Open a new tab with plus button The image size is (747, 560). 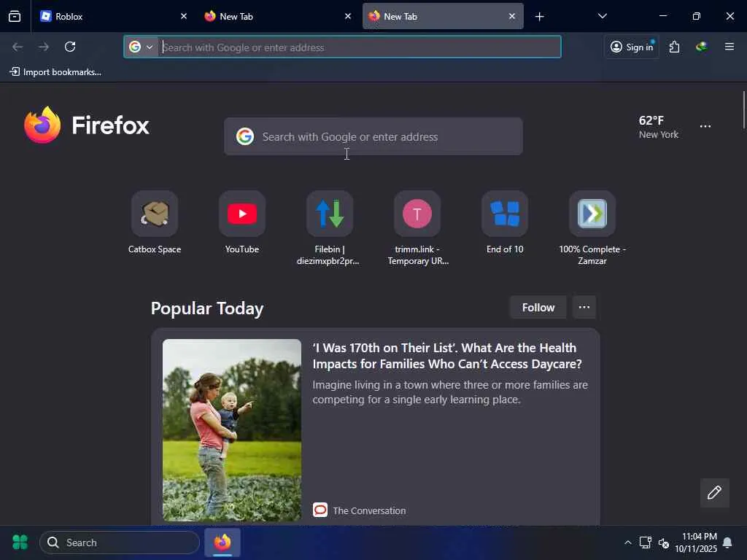pos(539,17)
